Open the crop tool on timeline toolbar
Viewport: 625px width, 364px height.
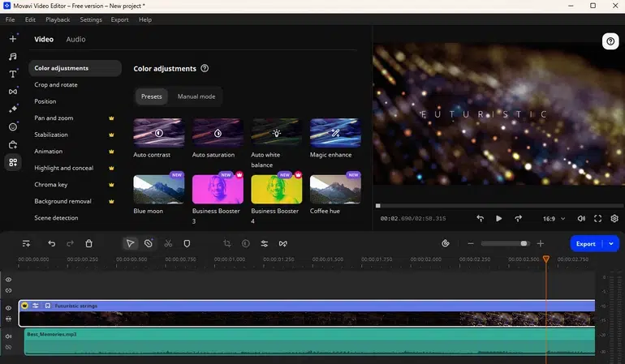(x=227, y=243)
